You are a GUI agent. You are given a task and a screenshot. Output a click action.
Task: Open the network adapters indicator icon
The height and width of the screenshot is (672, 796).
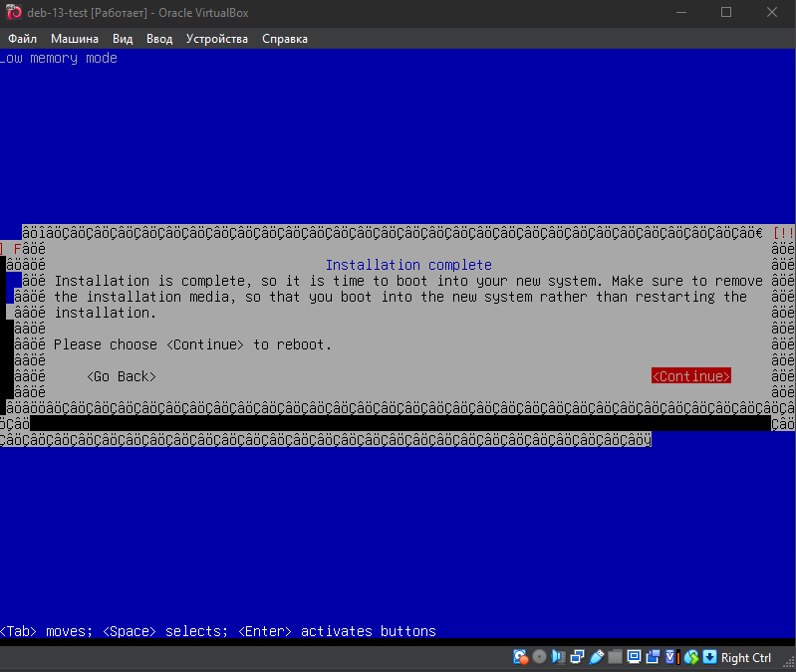coord(577,657)
